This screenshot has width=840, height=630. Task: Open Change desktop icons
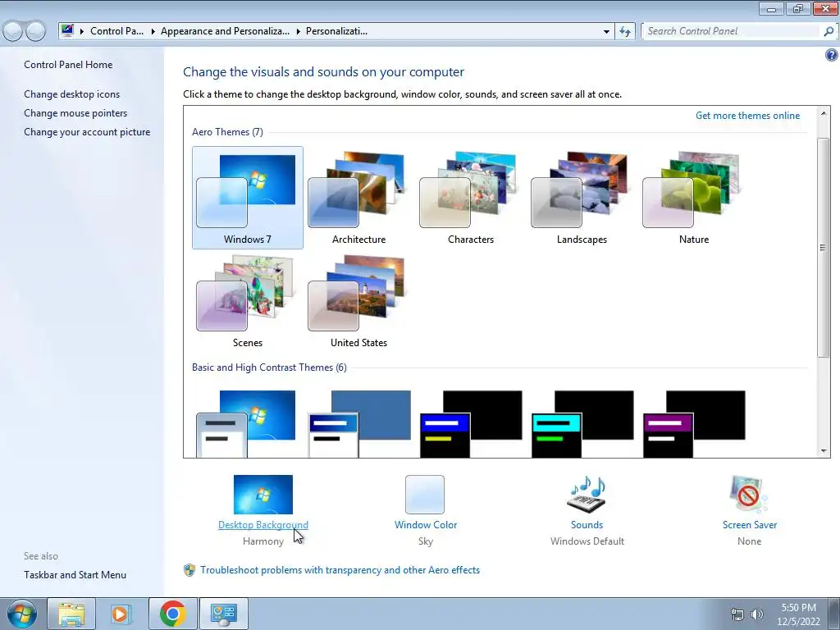tap(72, 94)
